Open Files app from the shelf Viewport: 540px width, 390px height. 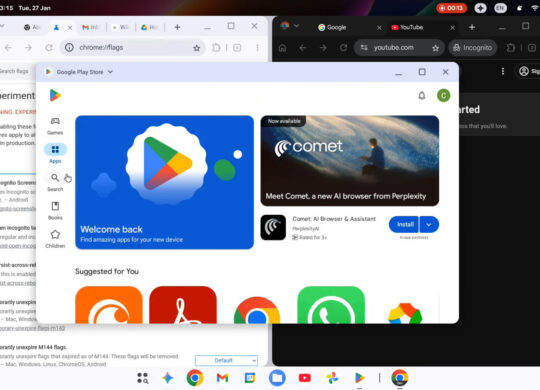pyautogui.click(x=277, y=378)
